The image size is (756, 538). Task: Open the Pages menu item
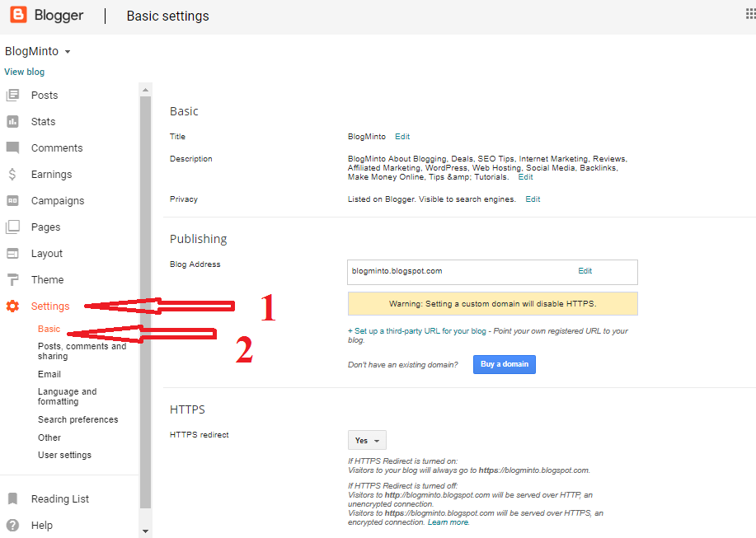pyautogui.click(x=46, y=227)
